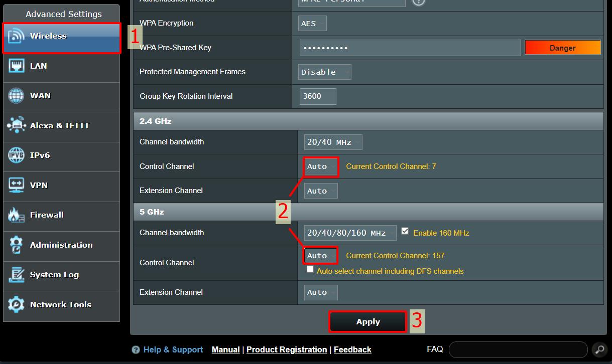Image resolution: width=612 pixels, height=364 pixels.
Task: Toggle the Enable 160 MHz checkbox
Action: click(x=405, y=231)
